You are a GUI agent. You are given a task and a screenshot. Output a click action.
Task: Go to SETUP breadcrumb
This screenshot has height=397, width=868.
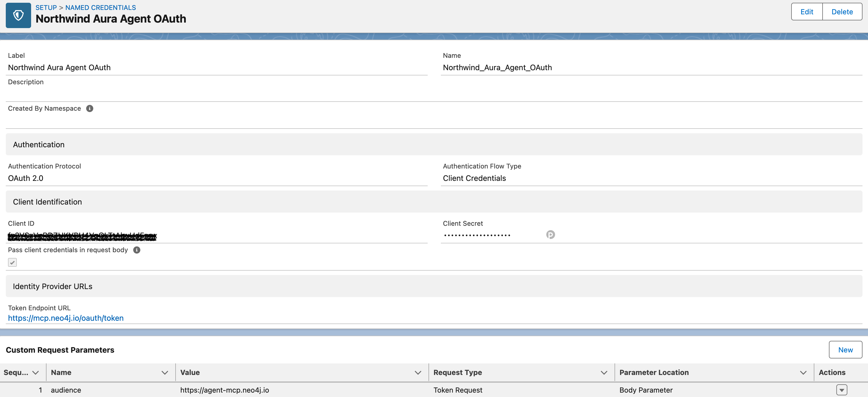tap(46, 7)
